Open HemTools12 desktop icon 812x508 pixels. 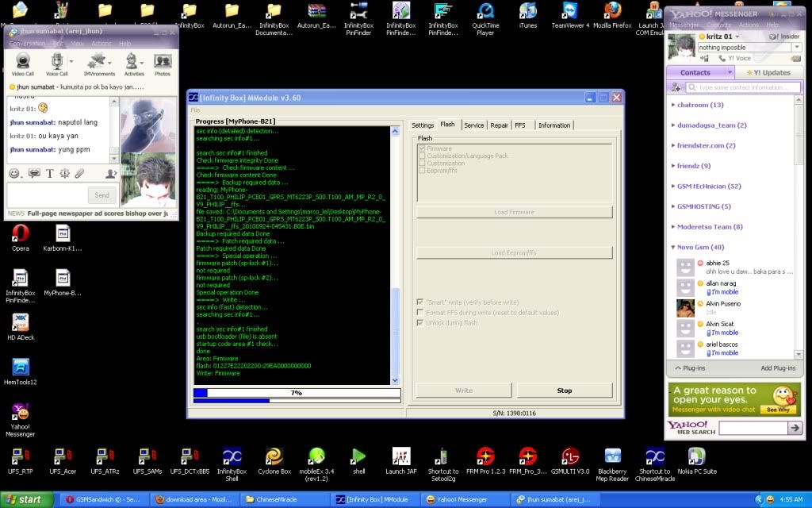coord(20,371)
